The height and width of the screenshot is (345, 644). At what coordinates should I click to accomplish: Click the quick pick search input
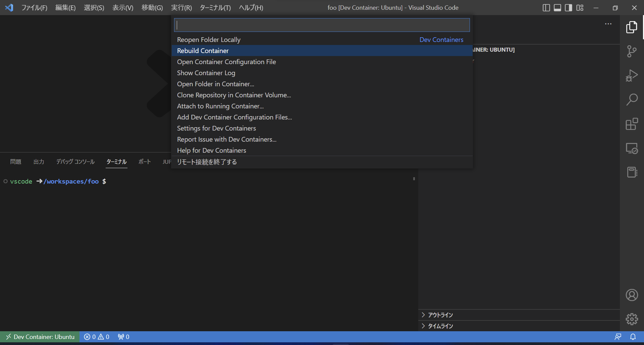(x=322, y=25)
